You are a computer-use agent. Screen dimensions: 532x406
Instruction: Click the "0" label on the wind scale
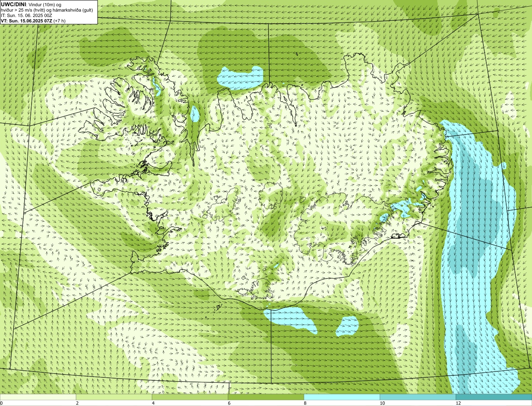2,403
